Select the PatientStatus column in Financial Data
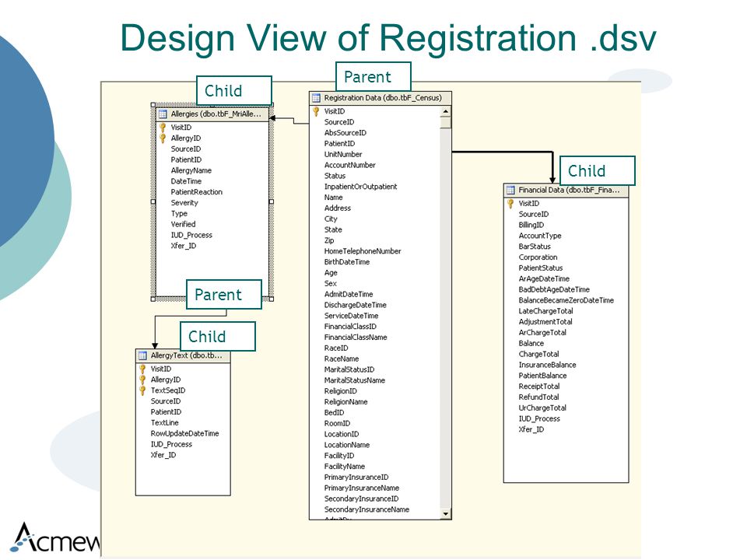The height and width of the screenshot is (560, 747). (x=540, y=268)
